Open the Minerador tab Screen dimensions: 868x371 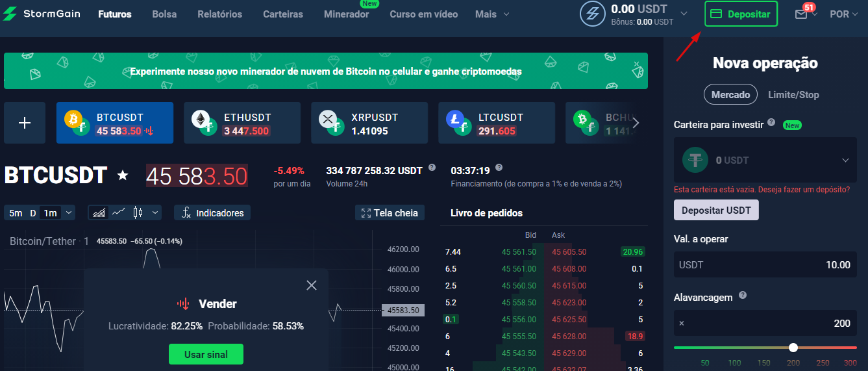pyautogui.click(x=347, y=14)
